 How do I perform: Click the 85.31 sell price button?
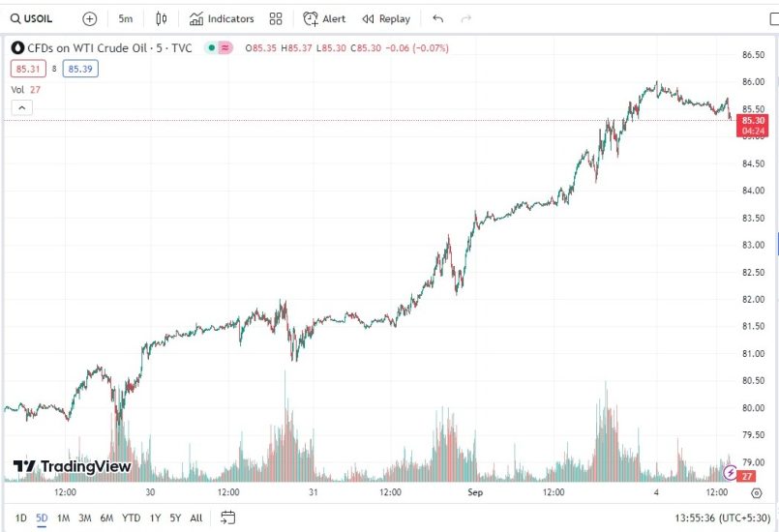click(x=26, y=69)
